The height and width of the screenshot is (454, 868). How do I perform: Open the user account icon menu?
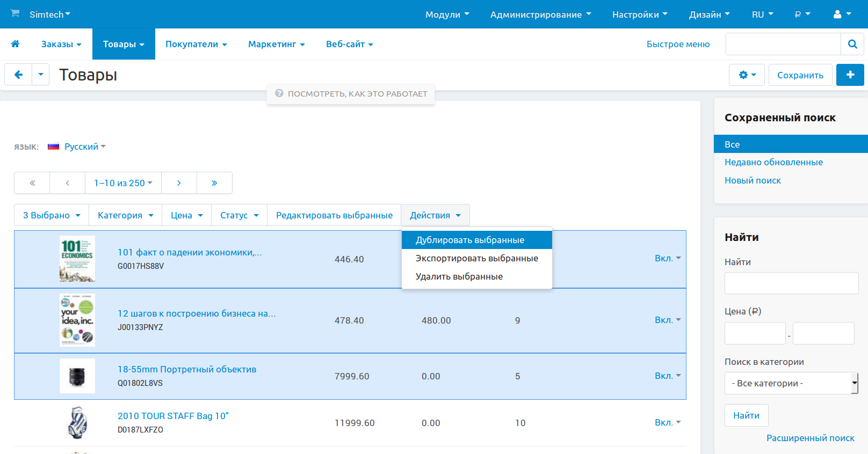(842, 14)
